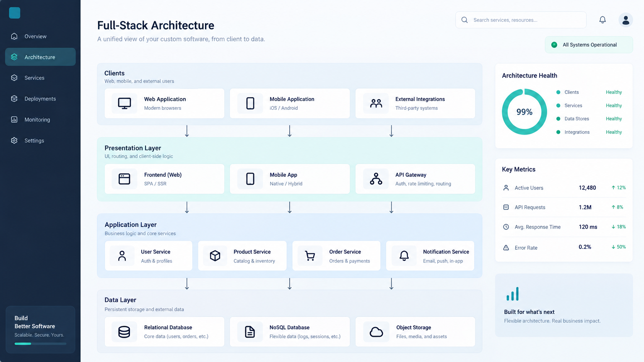This screenshot has width=644, height=362.
Task: Click the Build Better Software promo card
Action: pyautogui.click(x=40, y=329)
